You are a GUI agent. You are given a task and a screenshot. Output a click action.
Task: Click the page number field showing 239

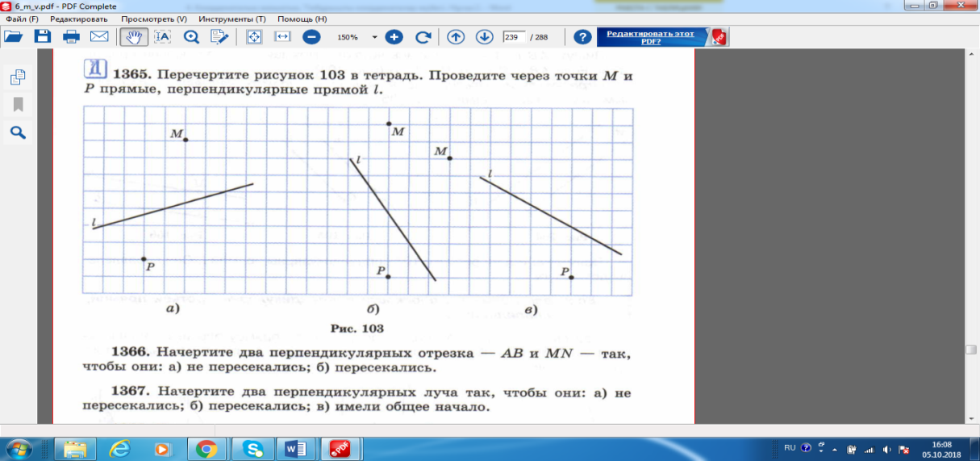tap(513, 37)
